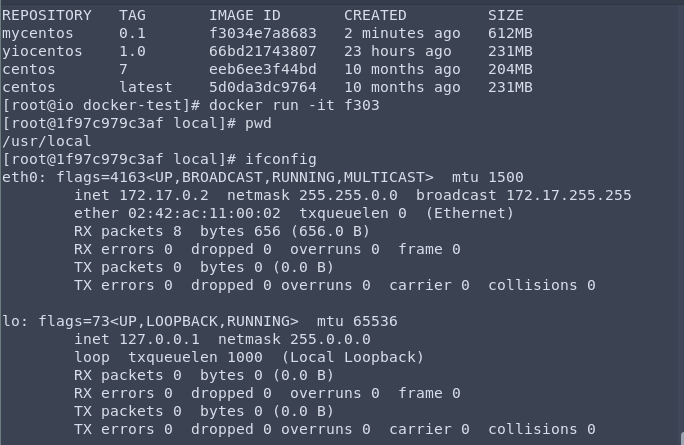Screen dimensions: 684x445
Task: Click the SIZE column header
Action: tap(506, 16)
